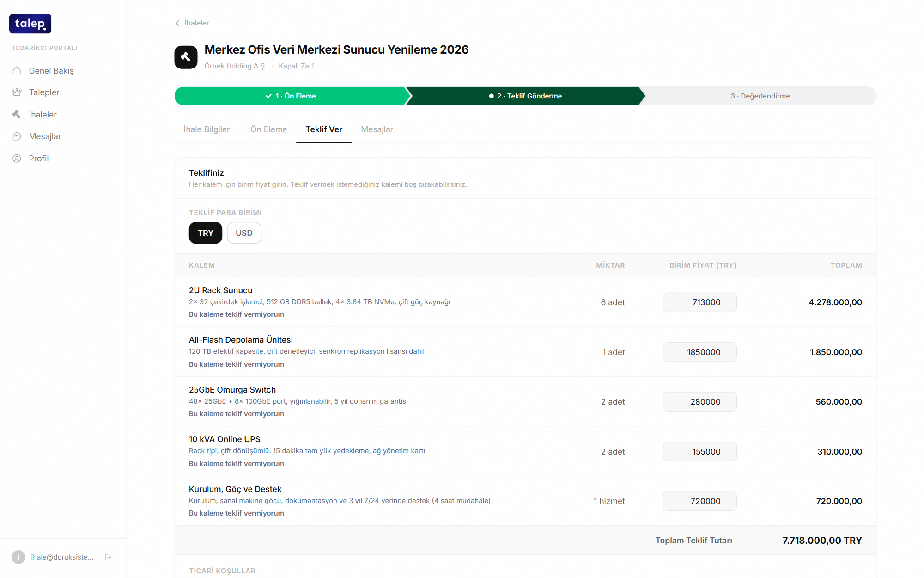Switch to the Ön Eleme tab

(x=268, y=129)
